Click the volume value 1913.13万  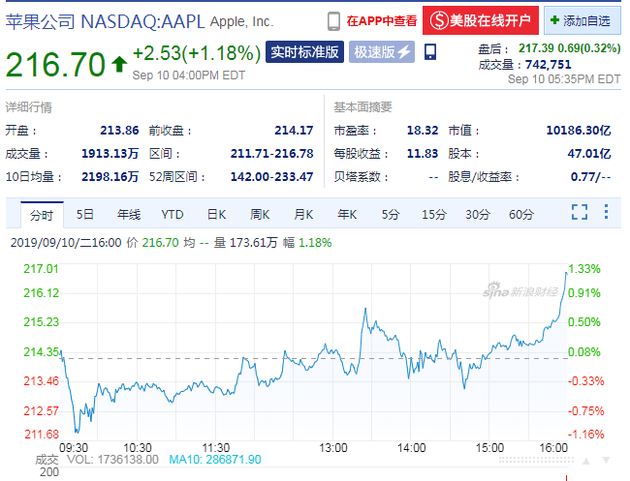tap(110, 154)
